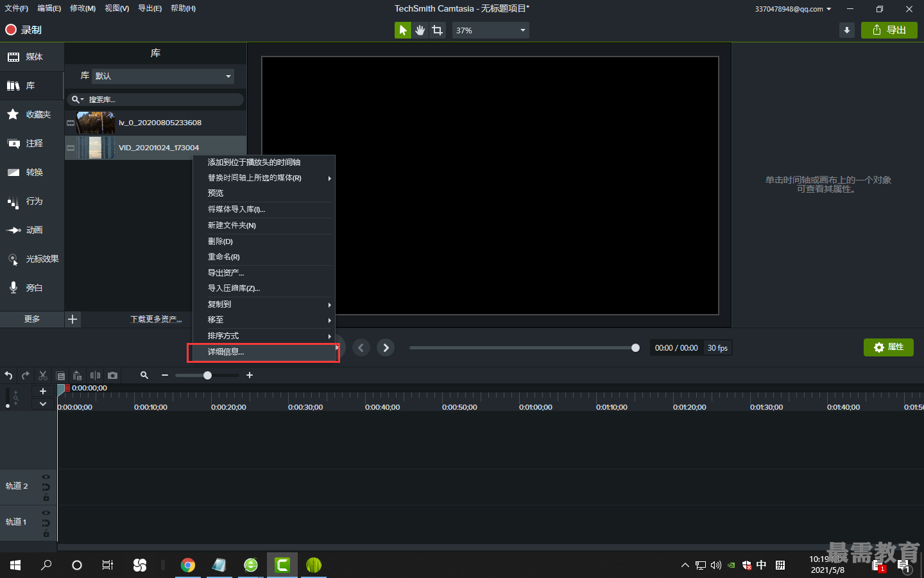The width and height of the screenshot is (924, 578).
Task: Click the track height slider handle
Action: (8, 406)
